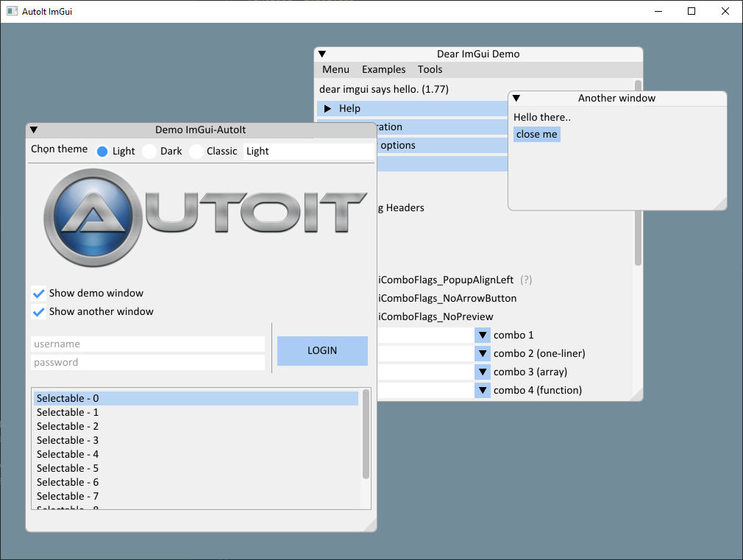Click the (?) help marker beside PopupAlignLeft
This screenshot has height=560, width=743.
526,280
